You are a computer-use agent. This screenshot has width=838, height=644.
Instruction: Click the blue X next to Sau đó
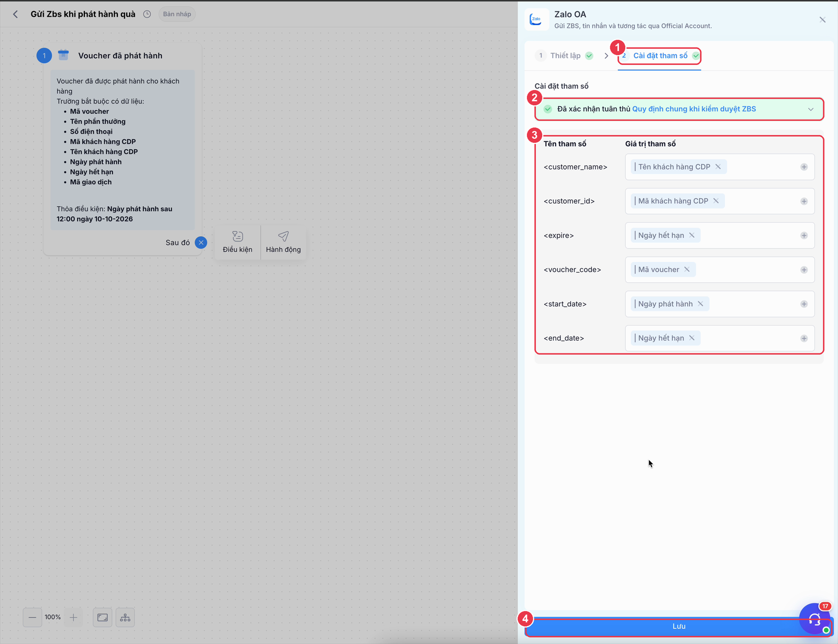[x=201, y=242]
